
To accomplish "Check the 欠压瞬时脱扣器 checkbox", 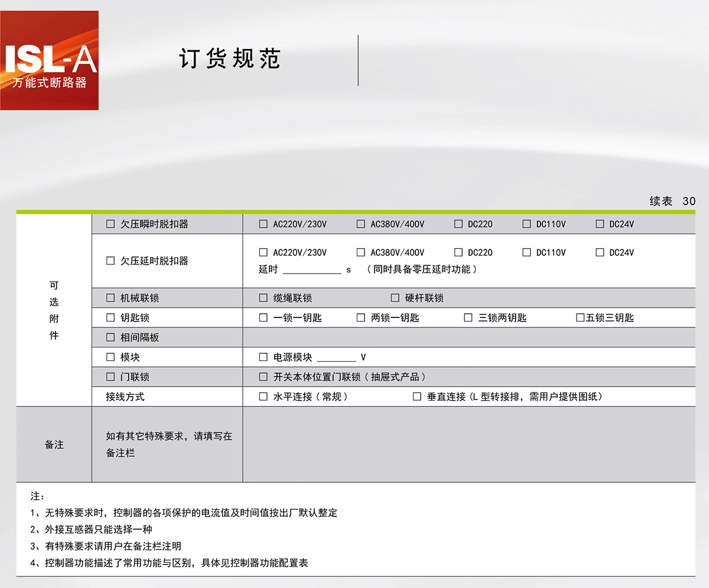I will 110,224.
